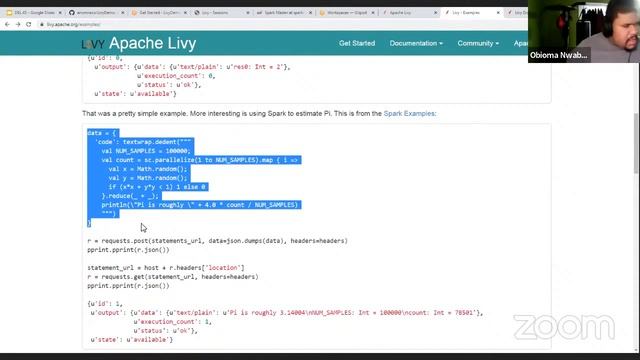Close the Workspaces Gitpod tab
Screen dimensions: 640x360
coord(373,13)
